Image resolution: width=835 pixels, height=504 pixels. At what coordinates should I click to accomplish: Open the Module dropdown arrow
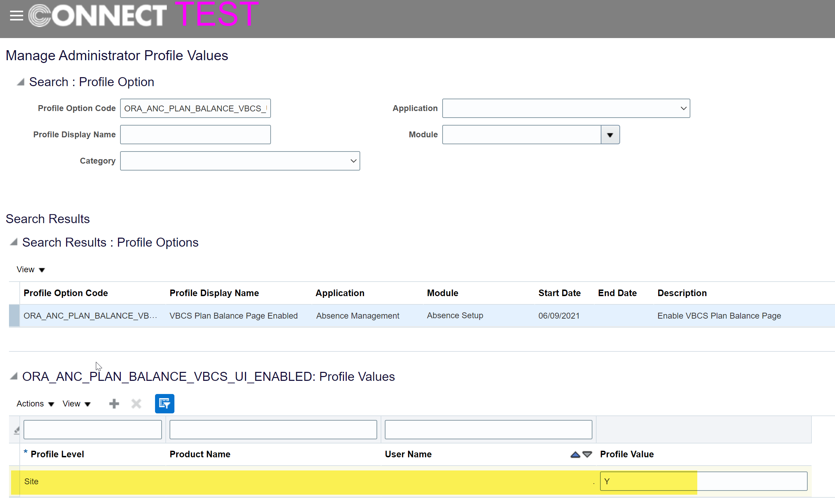610,135
